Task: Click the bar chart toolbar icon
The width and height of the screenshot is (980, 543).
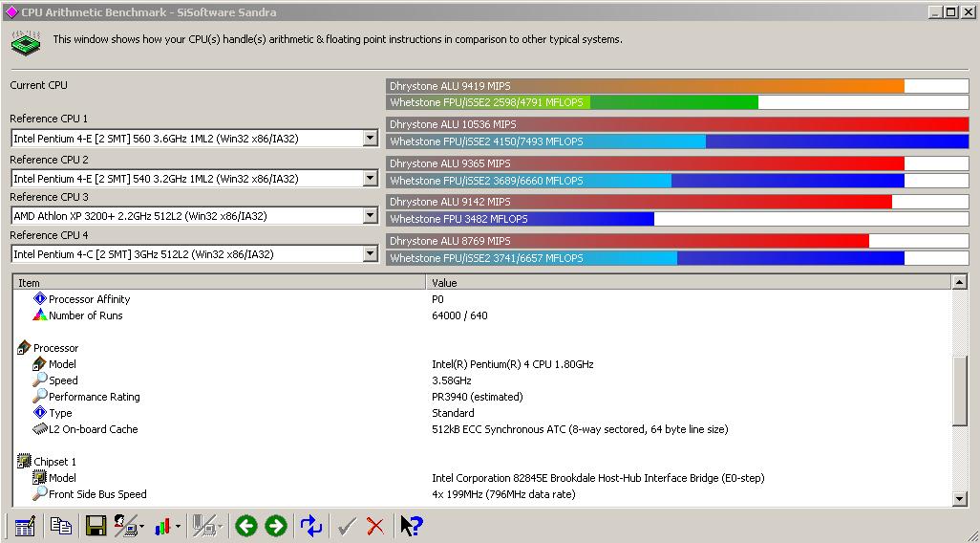Action: point(162,526)
